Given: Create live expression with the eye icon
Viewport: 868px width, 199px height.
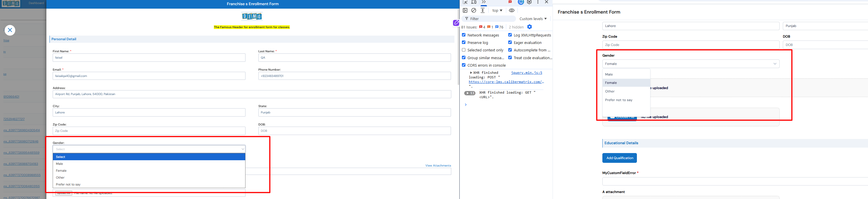Looking at the screenshot, I should tap(511, 10).
